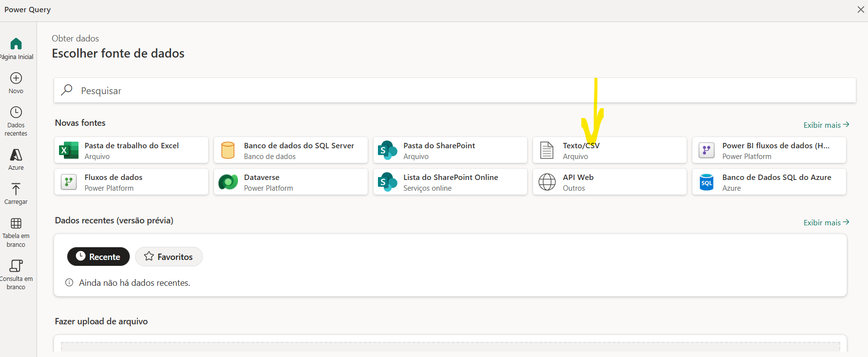Viewport: 868px width, 357px height.
Task: Close the Power Query dialog
Action: [861, 10]
